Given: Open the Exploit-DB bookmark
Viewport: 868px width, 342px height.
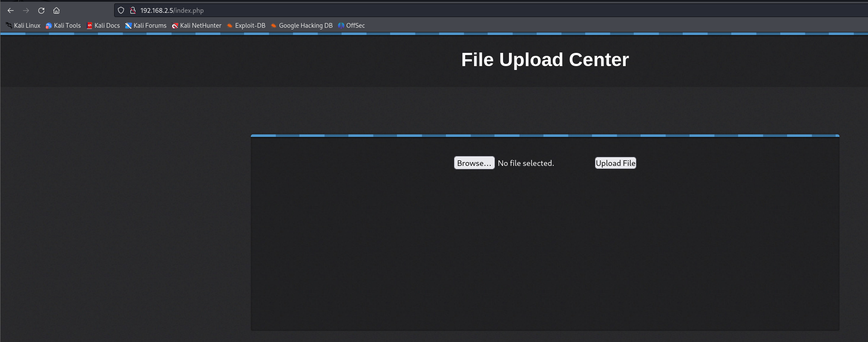Looking at the screenshot, I should point(246,26).
